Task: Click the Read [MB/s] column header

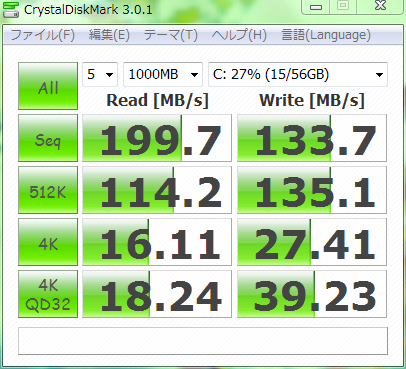Action: [x=157, y=100]
